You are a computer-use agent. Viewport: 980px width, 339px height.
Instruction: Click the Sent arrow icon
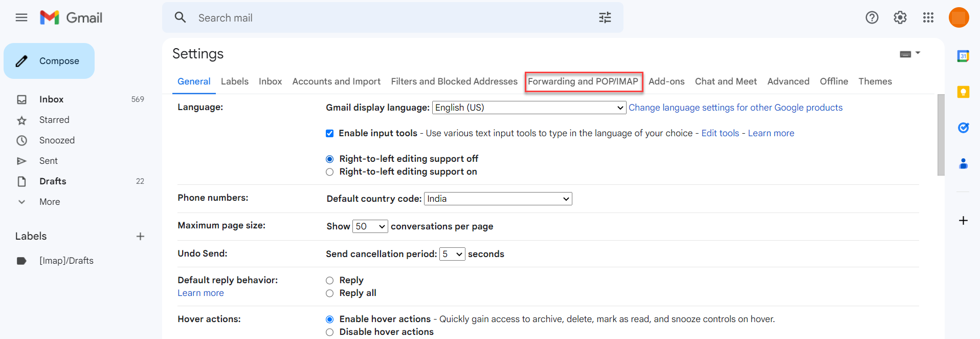(21, 161)
